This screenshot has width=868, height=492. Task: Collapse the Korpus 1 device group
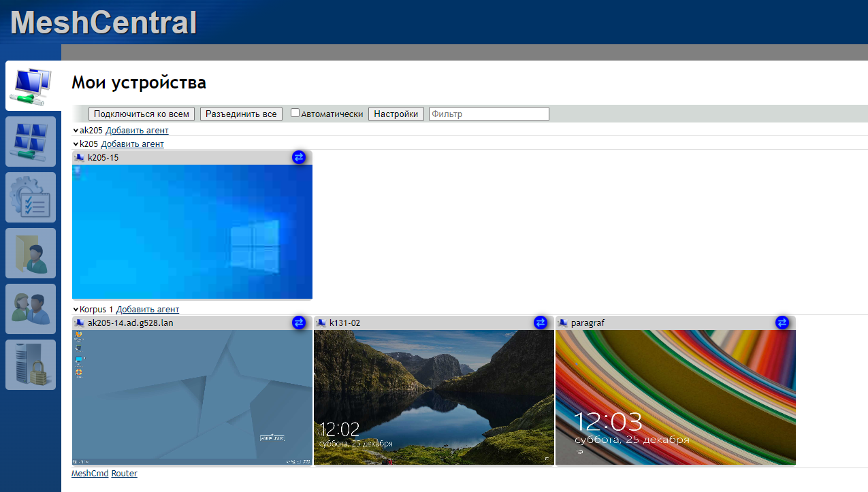(76, 309)
